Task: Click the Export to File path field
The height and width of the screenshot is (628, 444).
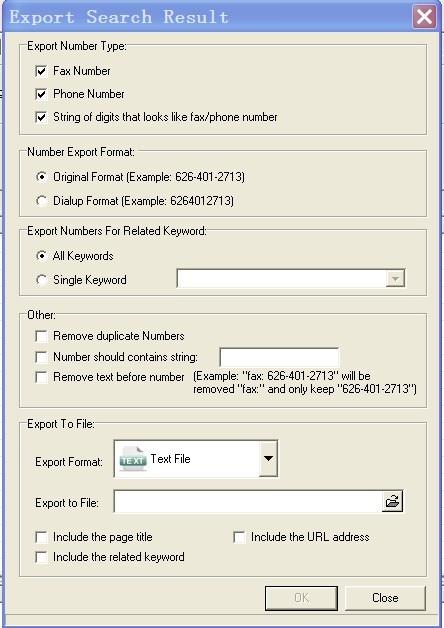Action: (248, 501)
